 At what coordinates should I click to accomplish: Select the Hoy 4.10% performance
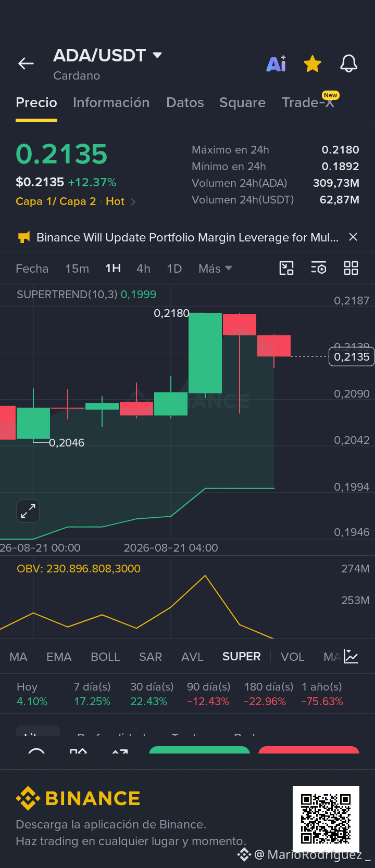(32, 694)
